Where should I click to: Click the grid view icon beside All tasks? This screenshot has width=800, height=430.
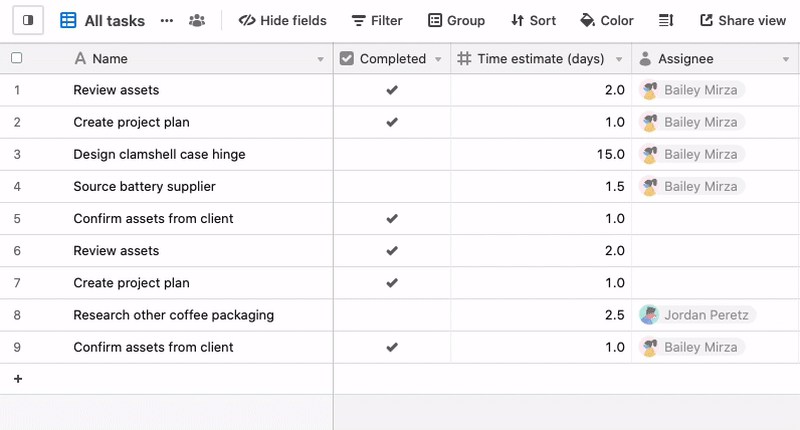coord(68,20)
